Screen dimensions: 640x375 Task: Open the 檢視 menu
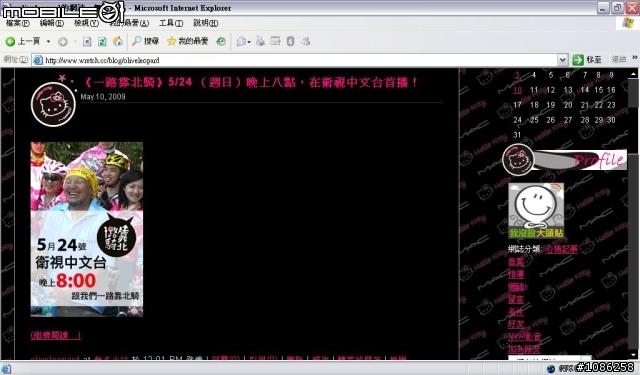[x=86, y=23]
